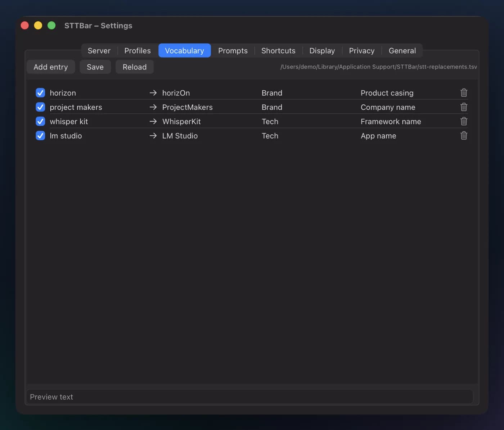This screenshot has width=504, height=430.
Task: Disable the project makers entry checkbox
Action: [40, 107]
